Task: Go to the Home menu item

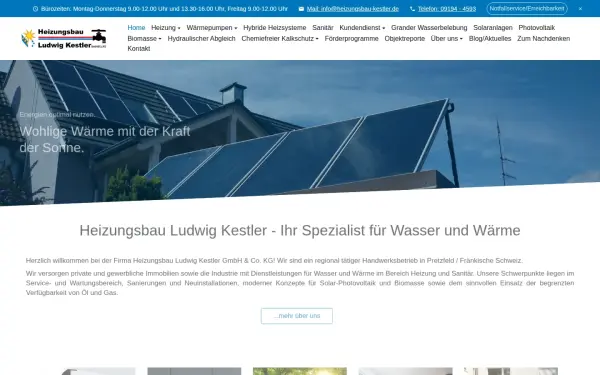Action: point(136,28)
